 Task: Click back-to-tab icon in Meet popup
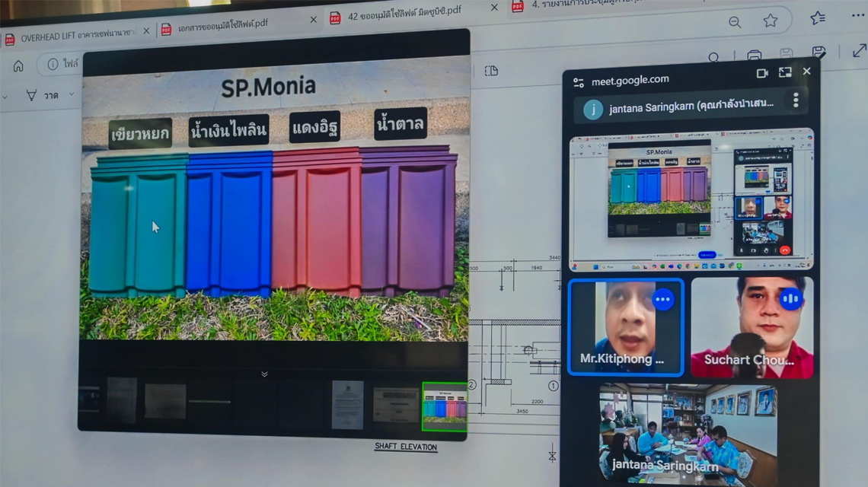785,72
